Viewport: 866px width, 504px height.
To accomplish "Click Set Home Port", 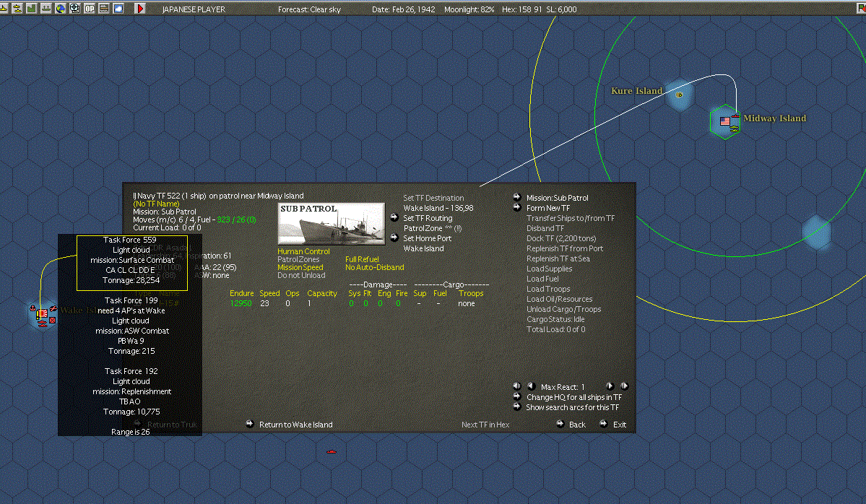I will tap(427, 238).
